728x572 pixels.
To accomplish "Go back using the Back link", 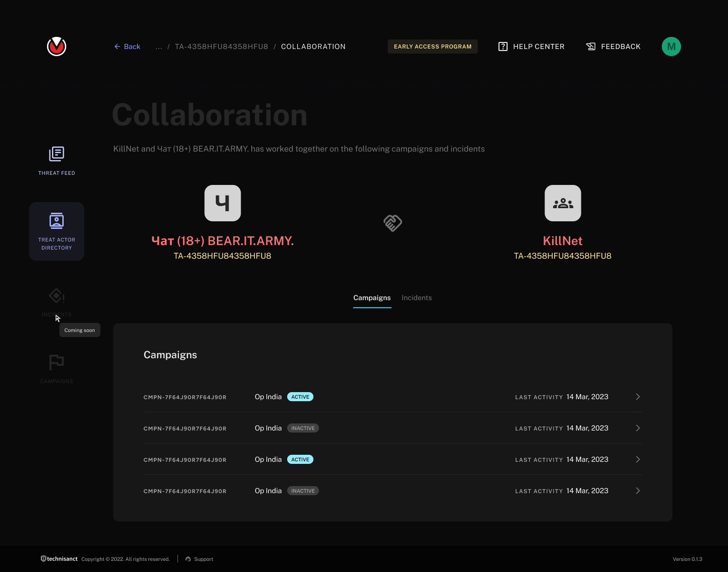I will tap(127, 46).
